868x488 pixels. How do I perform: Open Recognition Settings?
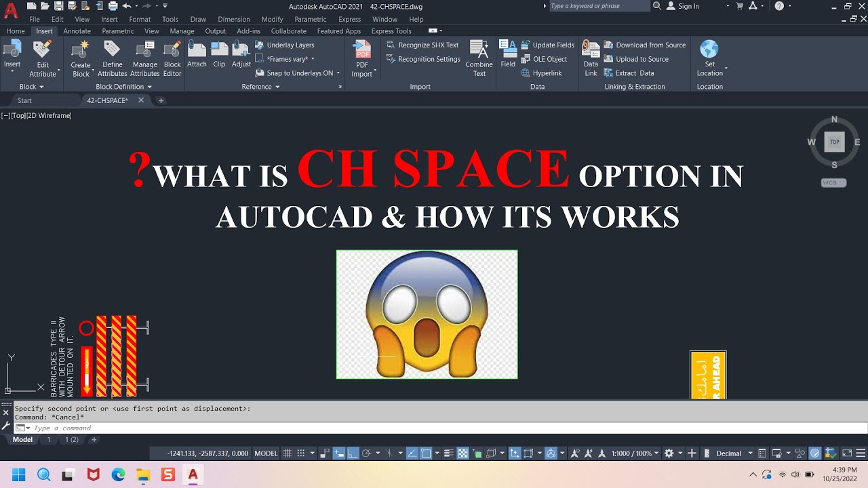point(423,59)
